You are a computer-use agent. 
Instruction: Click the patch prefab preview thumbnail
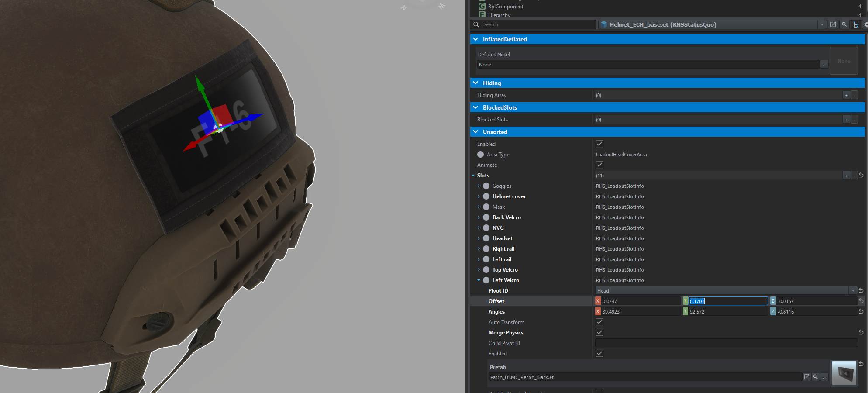tap(844, 373)
